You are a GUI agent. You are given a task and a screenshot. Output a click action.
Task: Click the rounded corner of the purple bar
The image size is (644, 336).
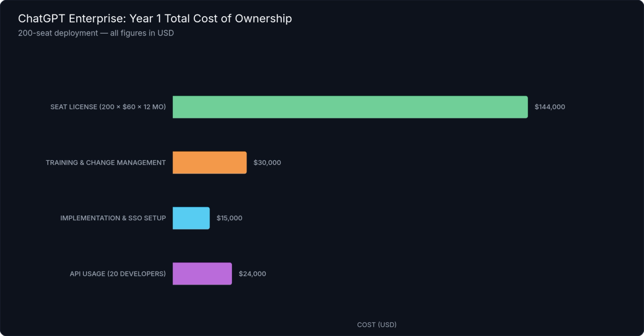point(230,264)
